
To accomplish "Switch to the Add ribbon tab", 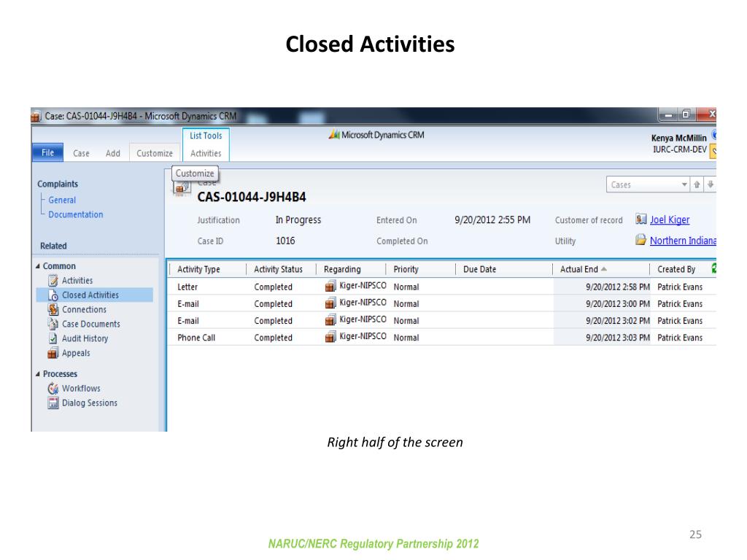I will (113, 153).
